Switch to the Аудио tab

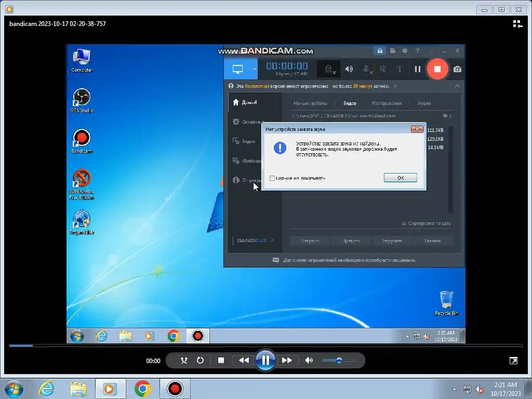click(x=424, y=103)
